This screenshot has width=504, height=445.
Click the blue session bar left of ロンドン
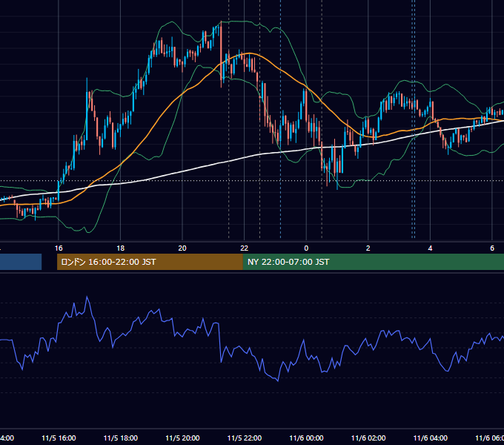click(21, 262)
